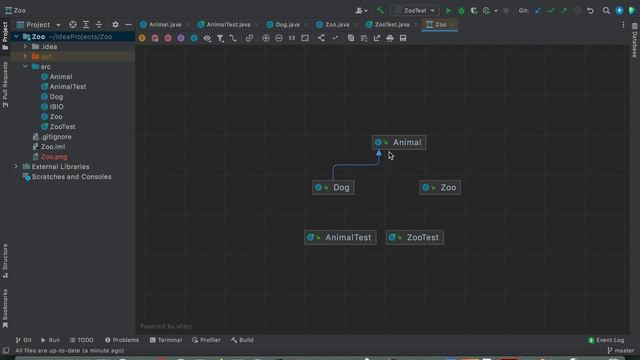Open Project panel settings gear
Viewport: 640px width, 360px height.
[115, 24]
